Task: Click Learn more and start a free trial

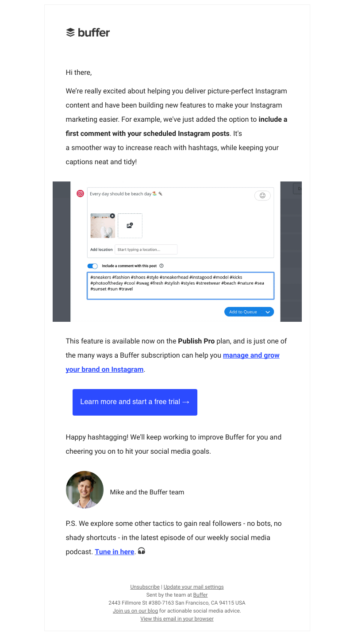Action: pyautogui.click(x=135, y=402)
